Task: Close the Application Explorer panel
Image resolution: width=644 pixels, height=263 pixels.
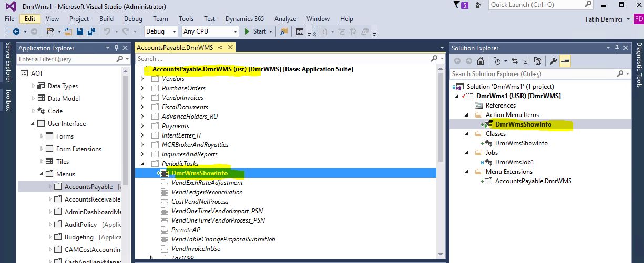Action: point(125,48)
